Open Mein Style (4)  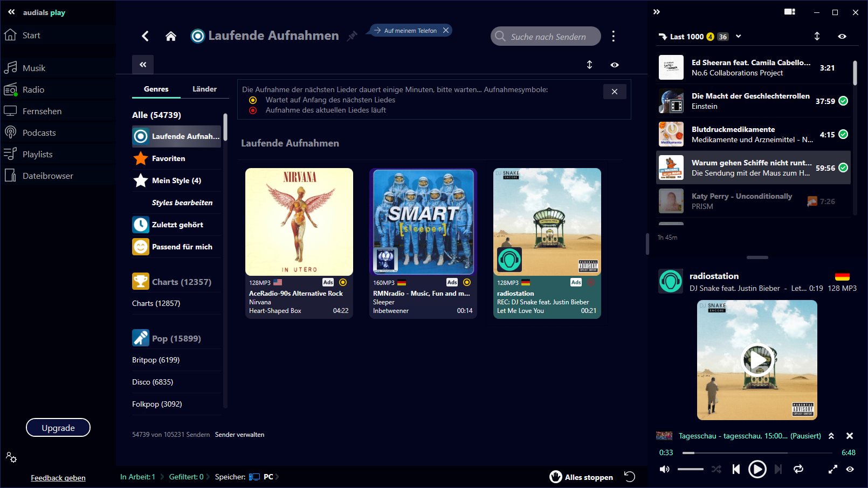[x=176, y=180]
